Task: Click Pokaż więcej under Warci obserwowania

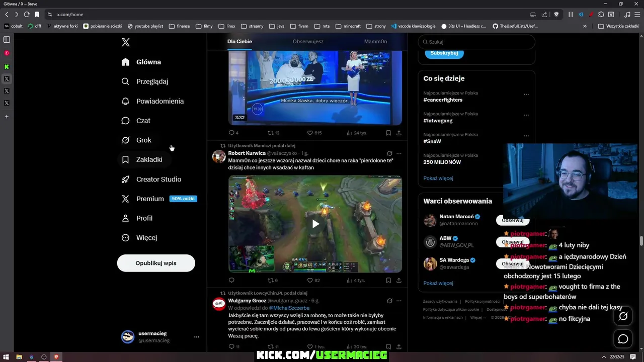Action: [x=438, y=283]
